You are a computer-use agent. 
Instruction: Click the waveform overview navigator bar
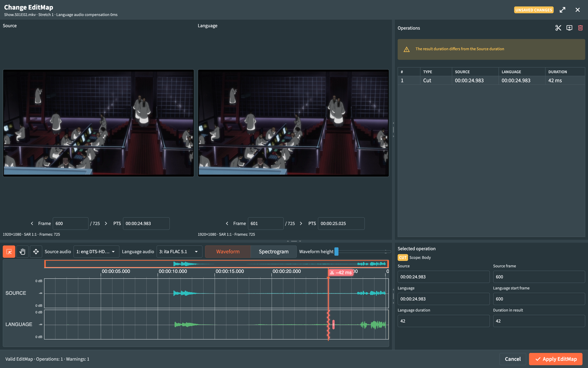coord(216,264)
